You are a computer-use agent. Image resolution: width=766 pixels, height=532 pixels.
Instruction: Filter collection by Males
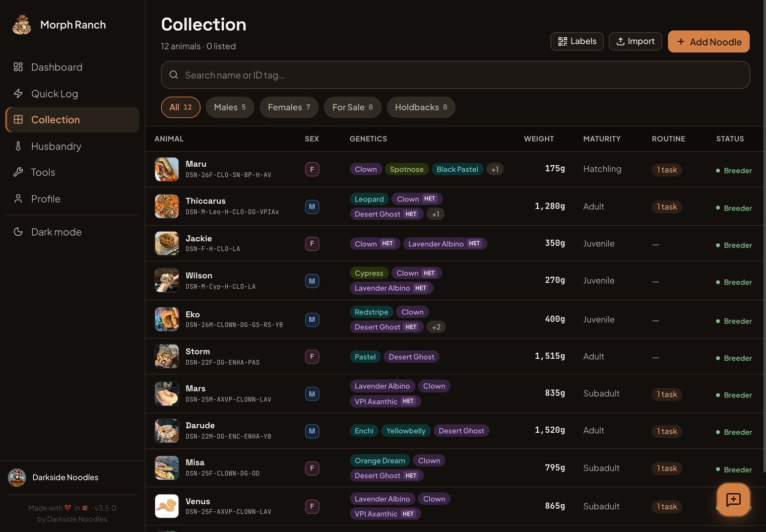230,107
